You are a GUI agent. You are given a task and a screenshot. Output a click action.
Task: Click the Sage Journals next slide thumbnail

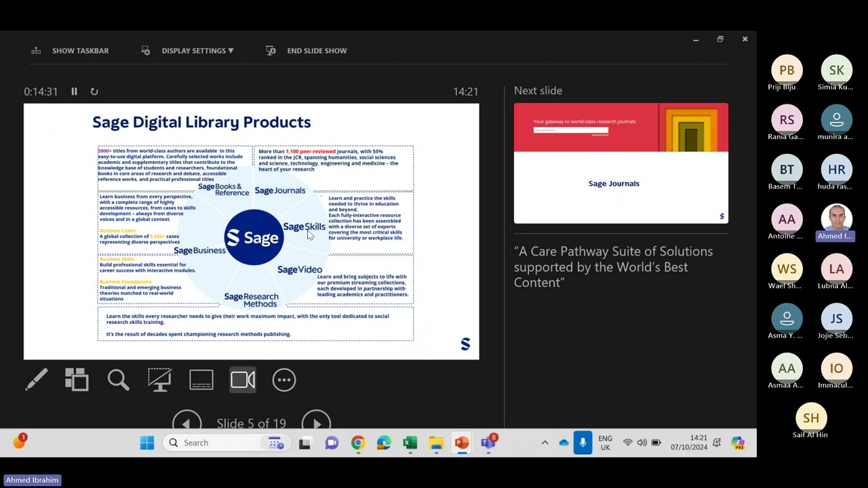[x=621, y=163]
